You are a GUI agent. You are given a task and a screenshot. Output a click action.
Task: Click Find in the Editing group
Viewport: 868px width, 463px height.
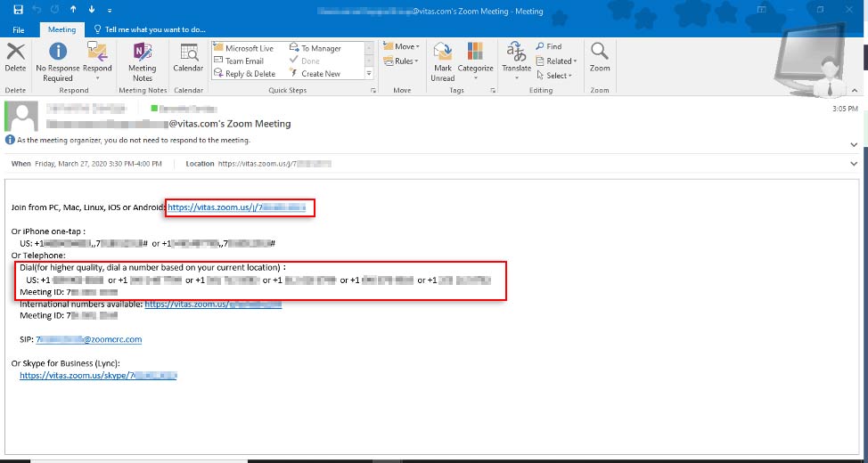(549, 46)
